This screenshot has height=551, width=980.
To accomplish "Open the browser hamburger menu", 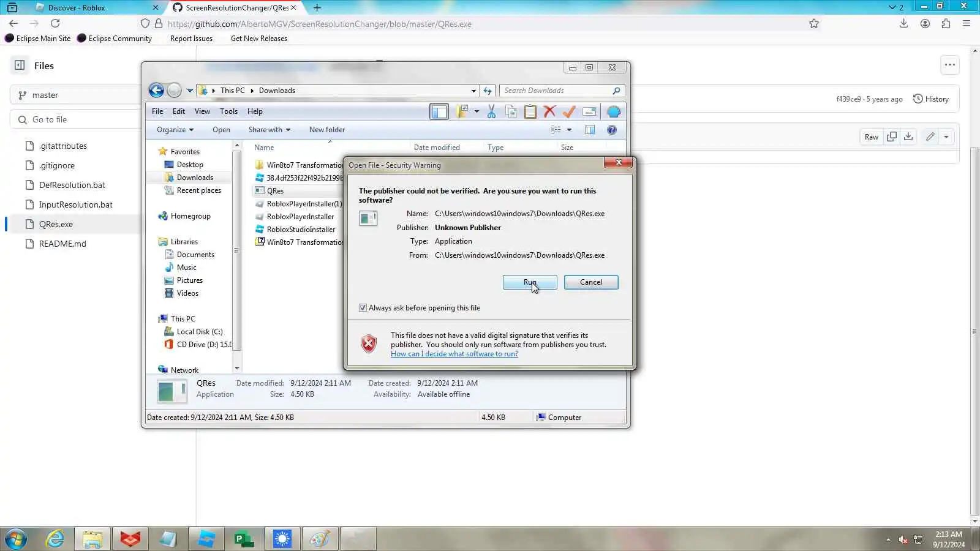I will [967, 23].
